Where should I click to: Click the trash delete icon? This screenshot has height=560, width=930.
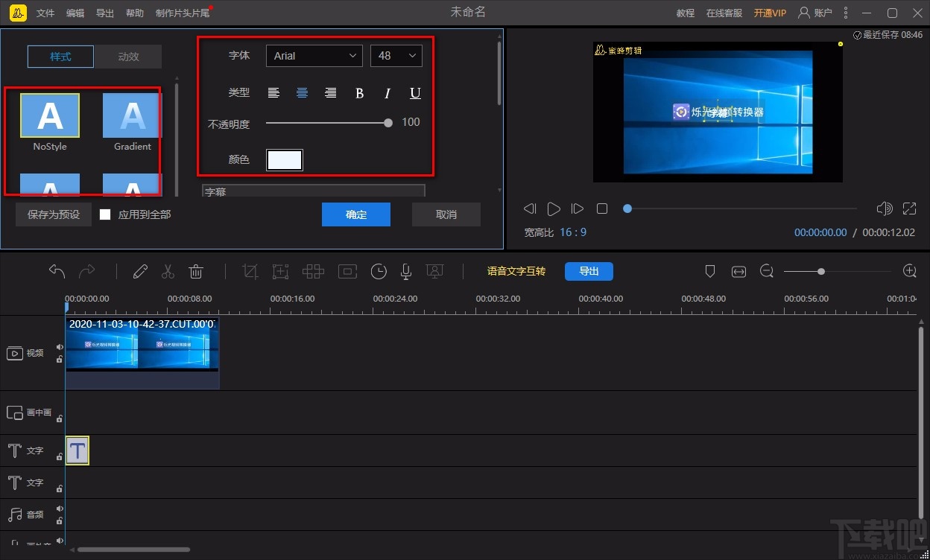[196, 272]
